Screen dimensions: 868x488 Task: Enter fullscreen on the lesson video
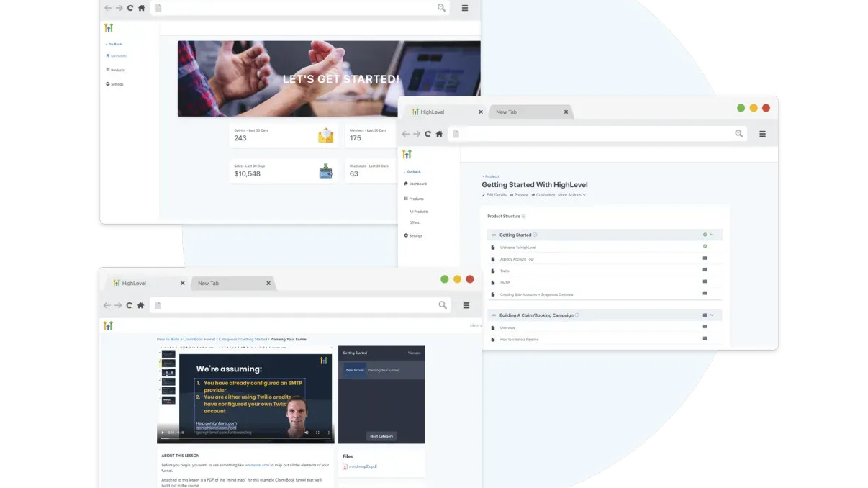[317, 433]
